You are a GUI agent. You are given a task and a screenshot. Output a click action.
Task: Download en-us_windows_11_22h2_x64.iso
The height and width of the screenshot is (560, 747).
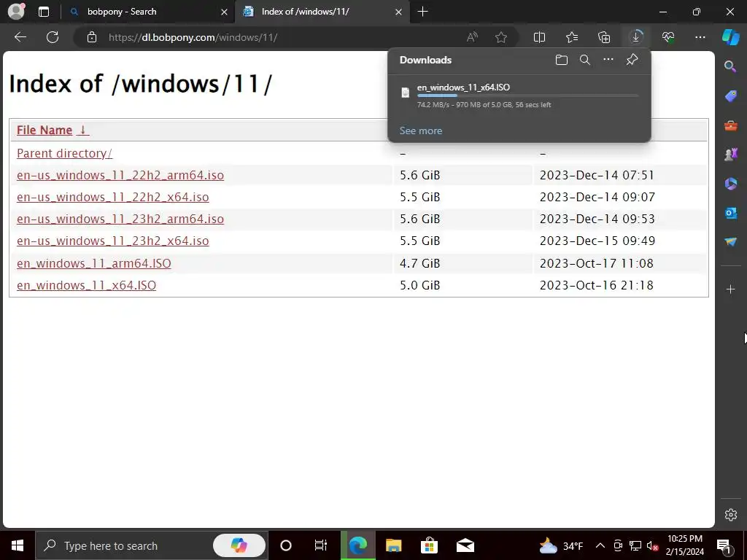click(113, 197)
